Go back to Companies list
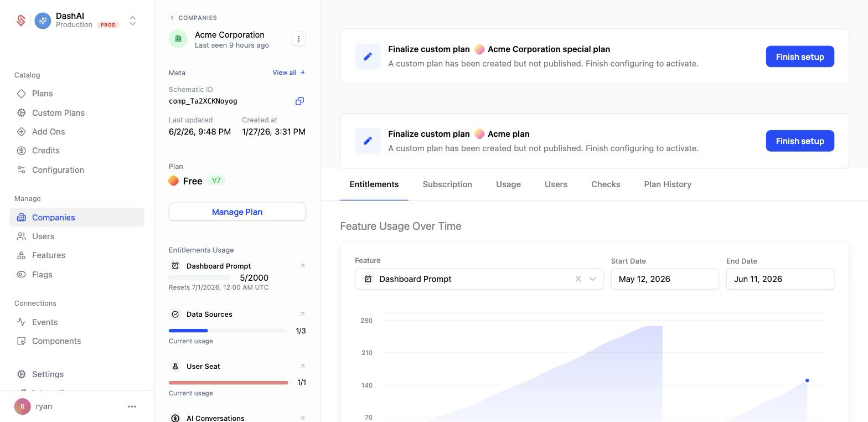 [x=193, y=18]
